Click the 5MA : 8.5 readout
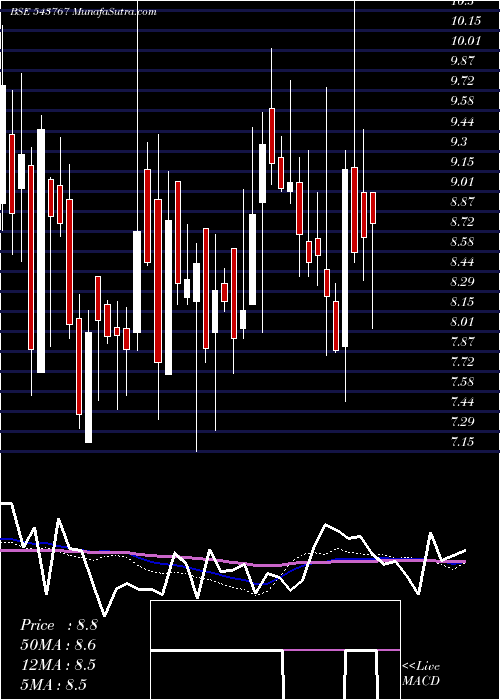 [x=53, y=685]
